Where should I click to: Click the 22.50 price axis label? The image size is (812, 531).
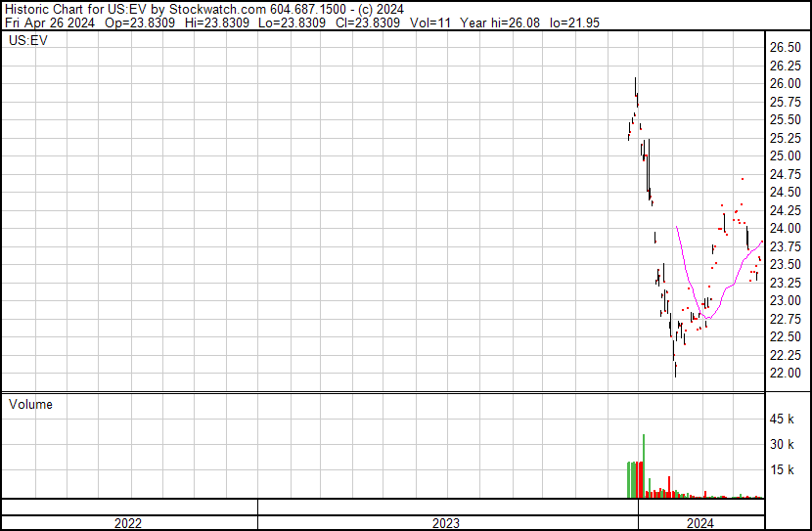(785, 337)
